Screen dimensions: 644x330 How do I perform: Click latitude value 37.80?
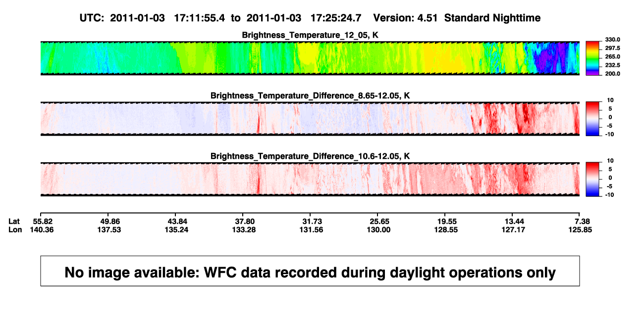coord(245,221)
